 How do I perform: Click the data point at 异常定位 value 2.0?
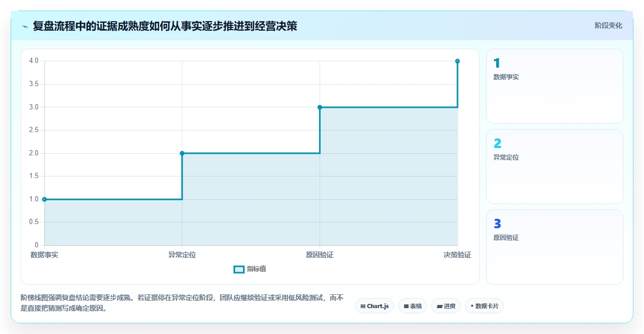point(182,153)
